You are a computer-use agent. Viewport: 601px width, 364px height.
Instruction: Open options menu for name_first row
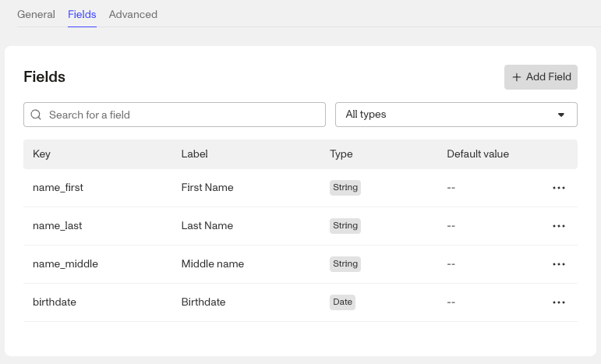click(558, 188)
